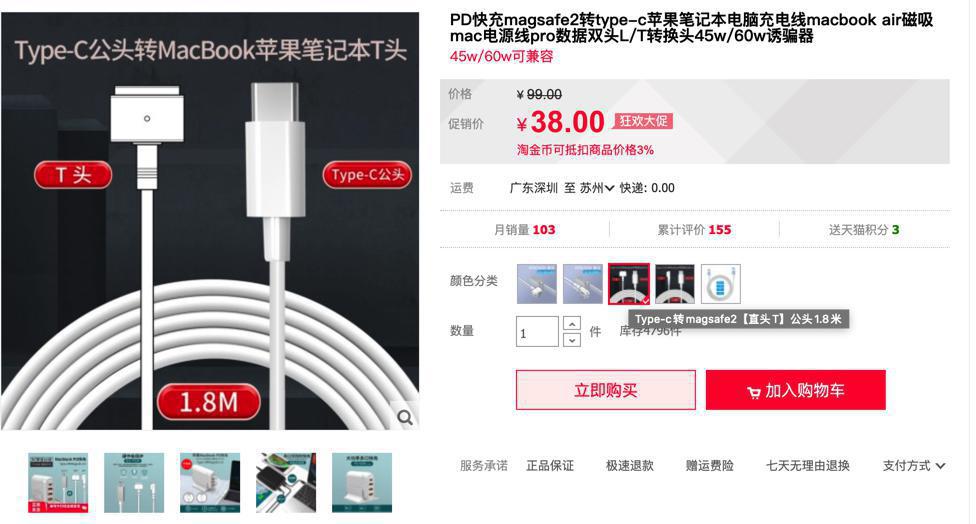
Task: Open the 苏州 destination dropdown
Action: 598,188
